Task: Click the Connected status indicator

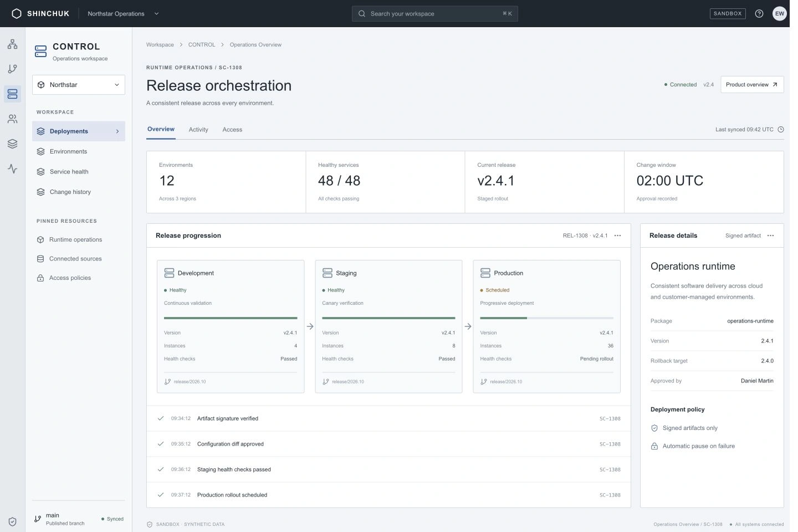Action: (681, 85)
